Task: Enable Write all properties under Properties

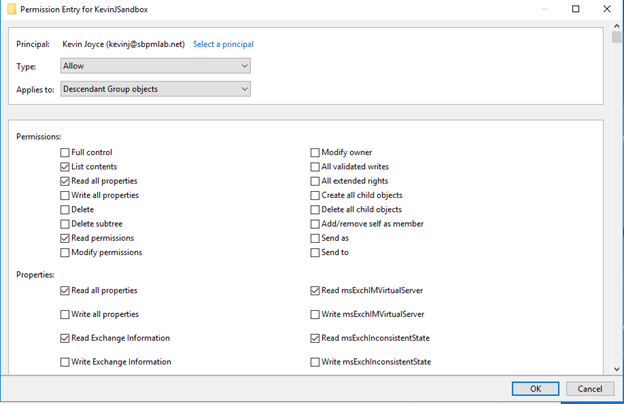Action: pyautogui.click(x=65, y=315)
